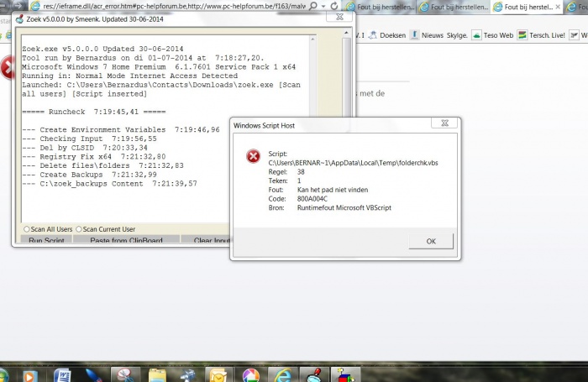Click the 'Checking Input 7:19:56,55' log line
This screenshot has width=588, height=382.
pyautogui.click(x=89, y=139)
